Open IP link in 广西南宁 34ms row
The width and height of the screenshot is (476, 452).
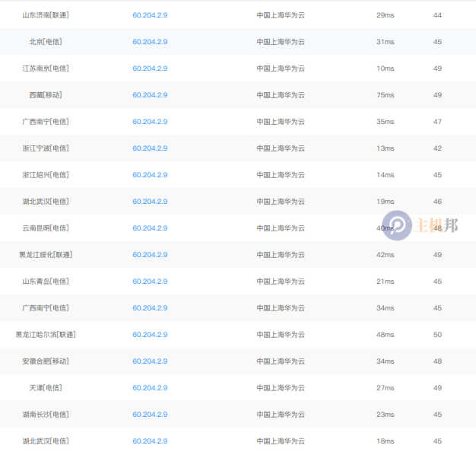(150, 308)
